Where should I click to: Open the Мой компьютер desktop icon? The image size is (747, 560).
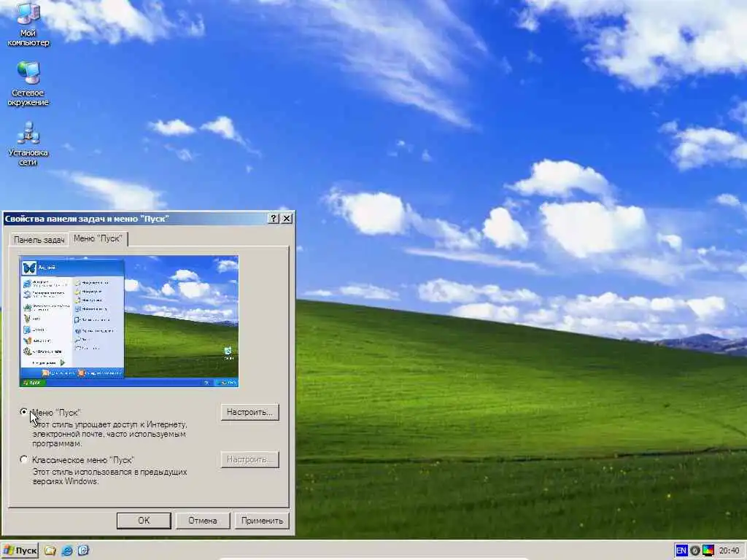point(28,24)
